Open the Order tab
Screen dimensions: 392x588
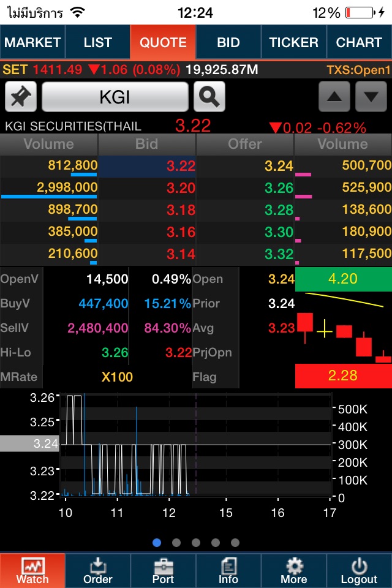tap(97, 570)
